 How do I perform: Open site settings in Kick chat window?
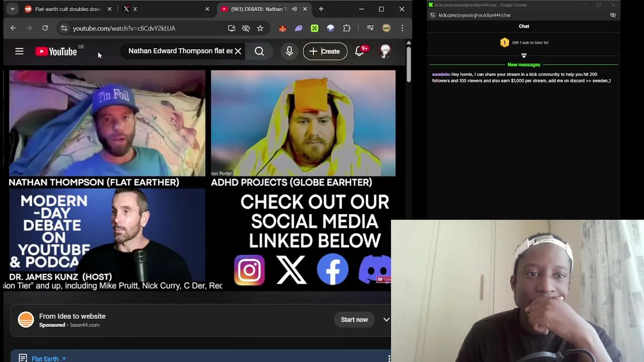coord(432,15)
